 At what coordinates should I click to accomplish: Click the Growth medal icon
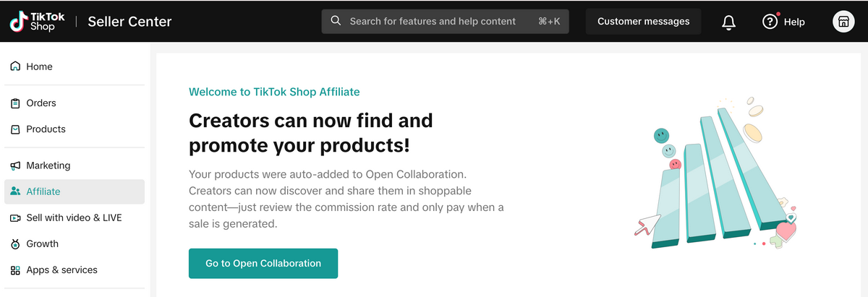point(15,244)
